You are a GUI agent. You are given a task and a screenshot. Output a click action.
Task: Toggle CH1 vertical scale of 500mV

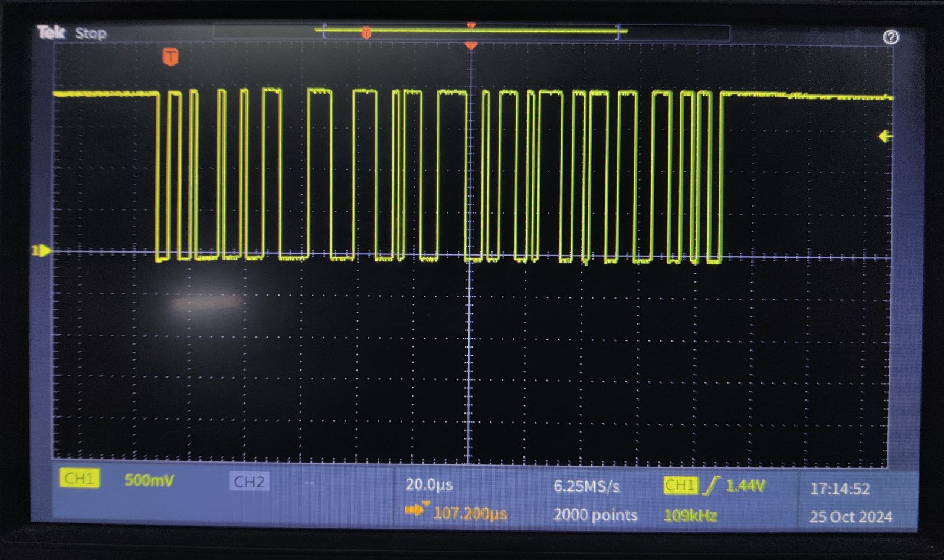click(150, 481)
